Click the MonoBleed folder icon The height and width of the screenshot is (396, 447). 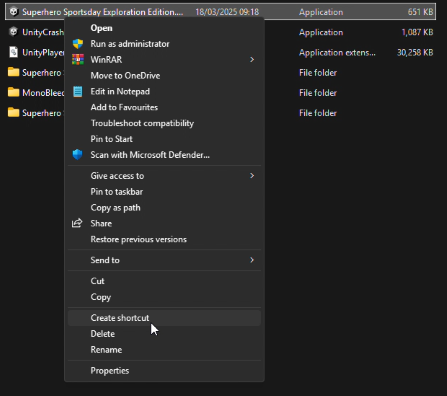point(13,92)
